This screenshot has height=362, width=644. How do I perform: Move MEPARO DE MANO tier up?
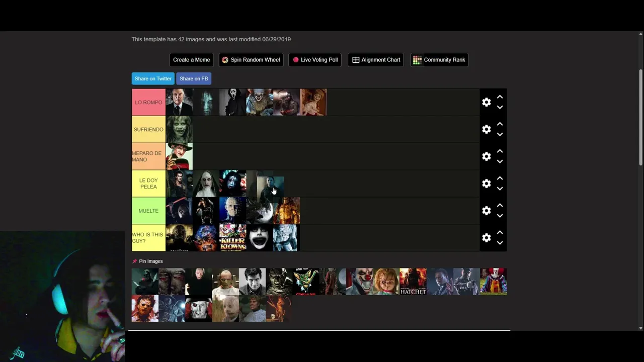coord(500,151)
